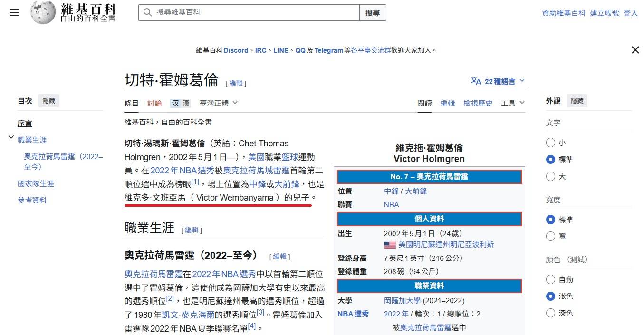Viewport: 644px width, 335px height.
Task: Select the 標準 width radio
Action: [550, 220]
